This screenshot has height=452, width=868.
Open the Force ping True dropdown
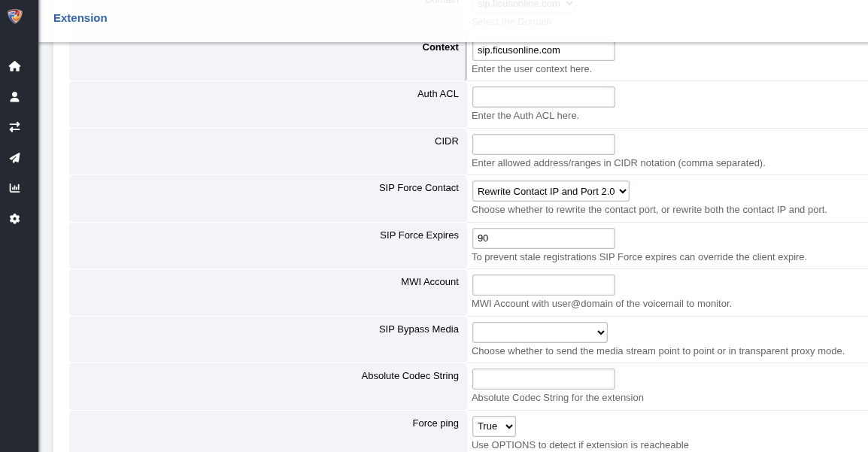[x=493, y=426]
